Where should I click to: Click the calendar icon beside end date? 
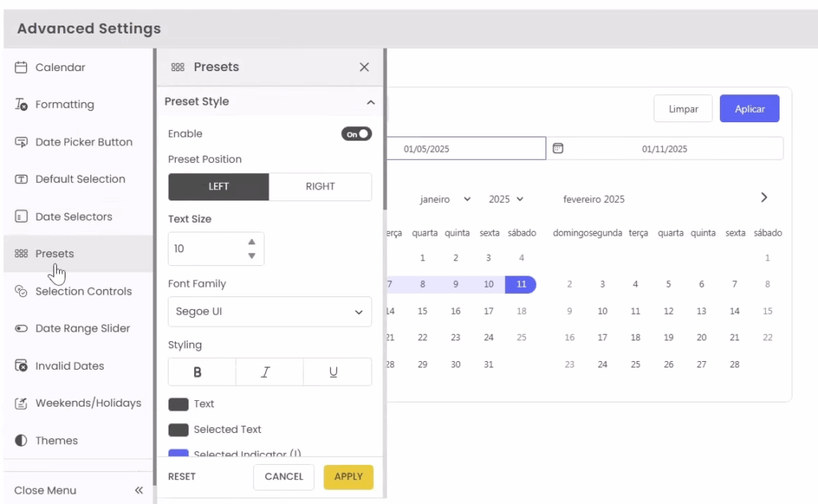(558, 149)
